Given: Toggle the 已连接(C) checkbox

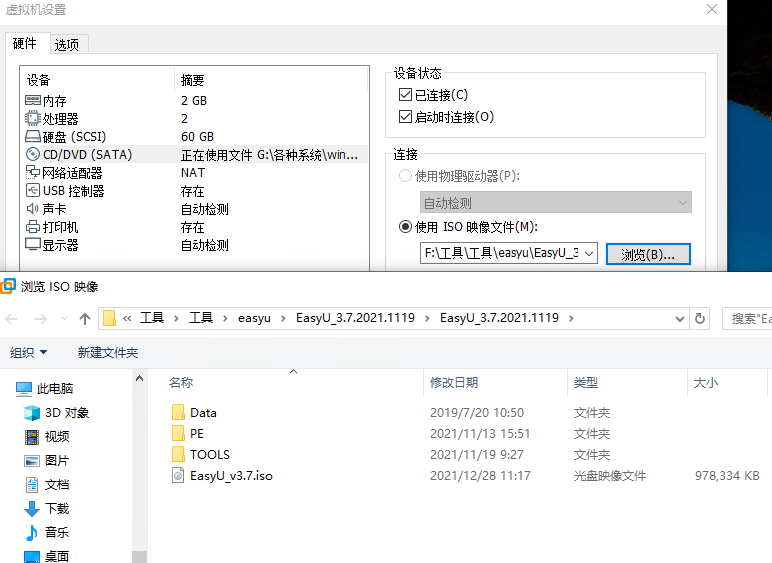Looking at the screenshot, I should pos(405,95).
